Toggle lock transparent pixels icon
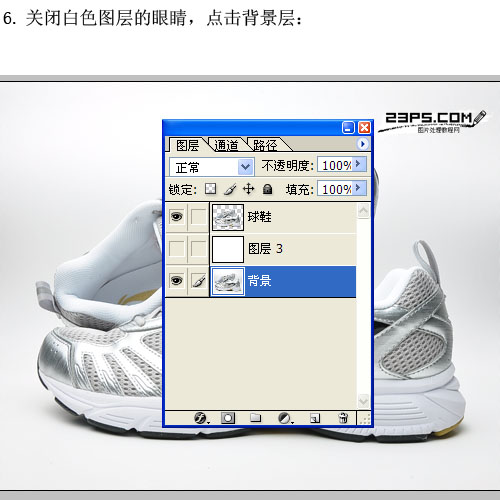This screenshot has height=500, width=500. pos(210,189)
